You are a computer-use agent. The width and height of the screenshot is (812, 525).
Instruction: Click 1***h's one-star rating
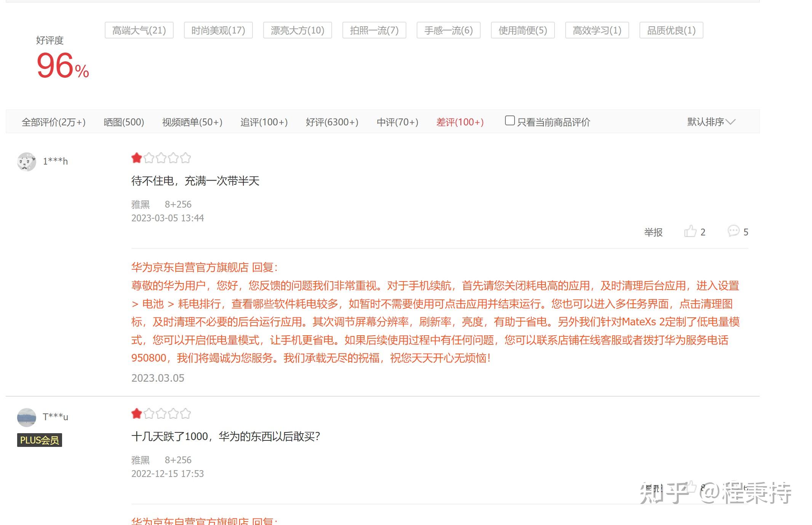(161, 158)
